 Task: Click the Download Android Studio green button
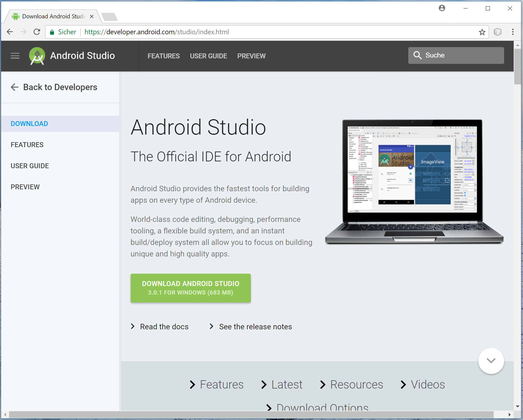pos(191,288)
